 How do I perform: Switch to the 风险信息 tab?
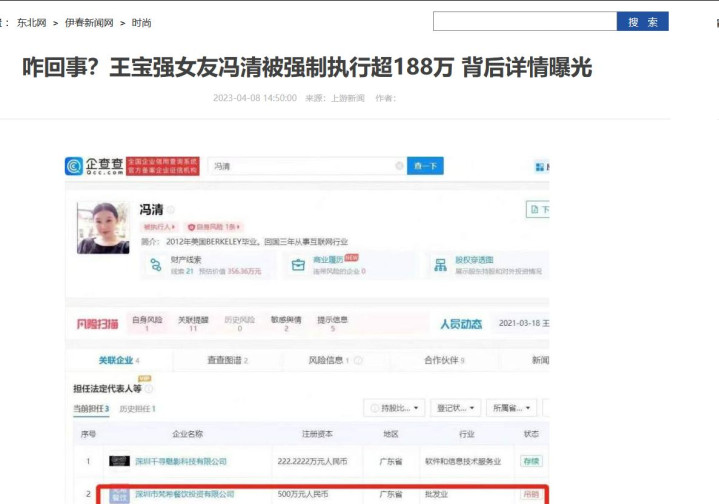tap(328, 360)
